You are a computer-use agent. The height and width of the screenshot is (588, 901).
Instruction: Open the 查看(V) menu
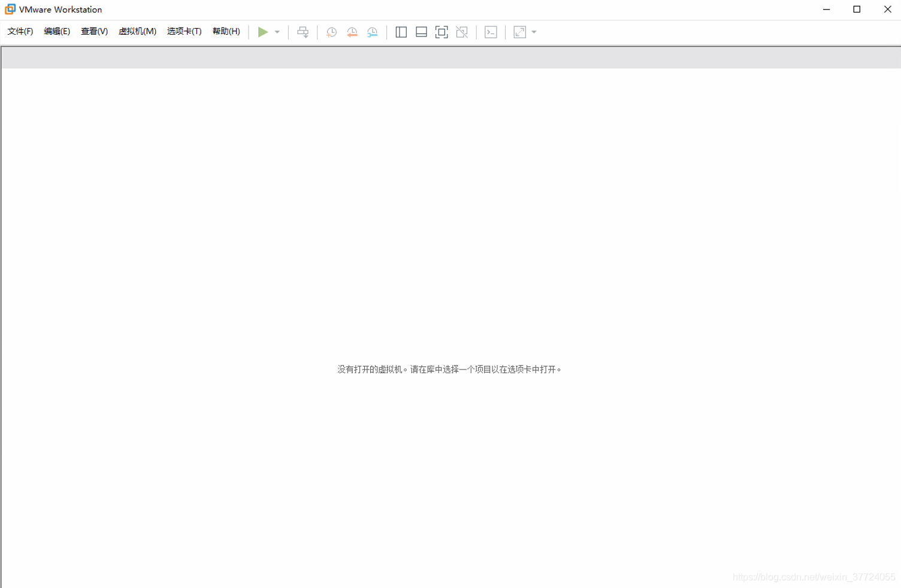(95, 32)
